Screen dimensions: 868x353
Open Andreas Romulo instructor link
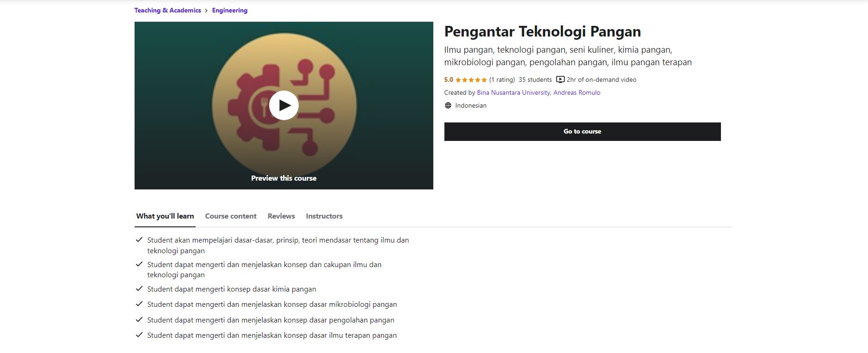[577, 92]
